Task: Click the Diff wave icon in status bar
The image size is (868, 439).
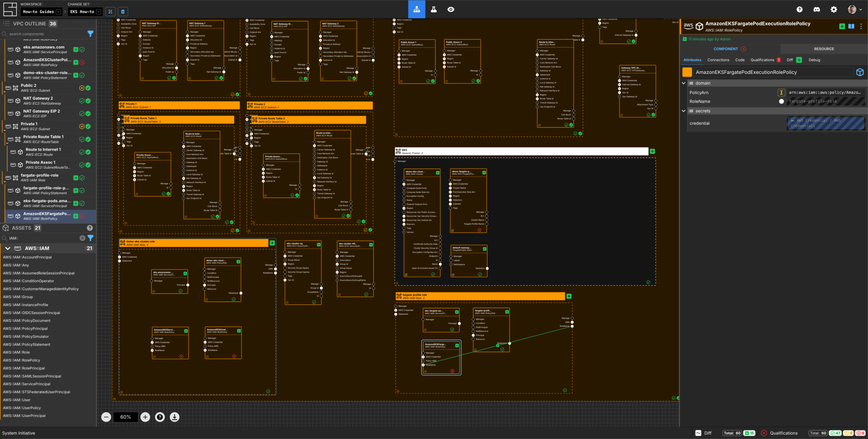Action: pos(698,433)
